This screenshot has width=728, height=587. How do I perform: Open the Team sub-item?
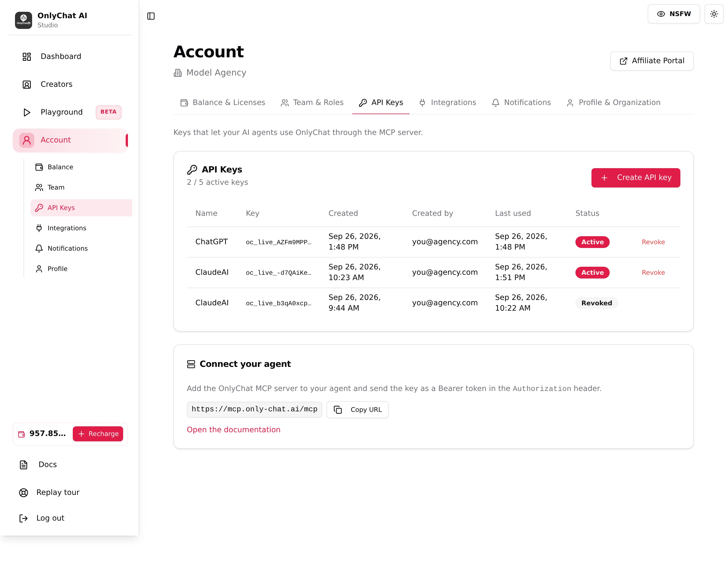pos(81,187)
